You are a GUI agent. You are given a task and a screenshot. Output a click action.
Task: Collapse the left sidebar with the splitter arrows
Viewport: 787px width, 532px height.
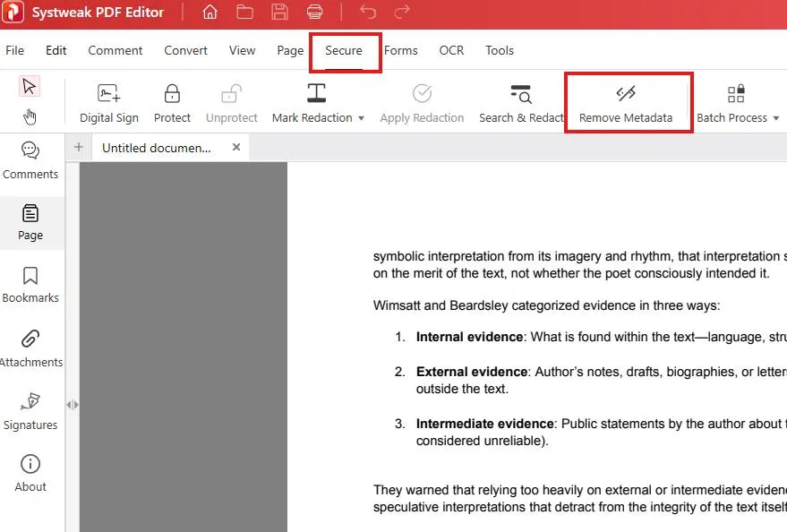pyautogui.click(x=73, y=405)
